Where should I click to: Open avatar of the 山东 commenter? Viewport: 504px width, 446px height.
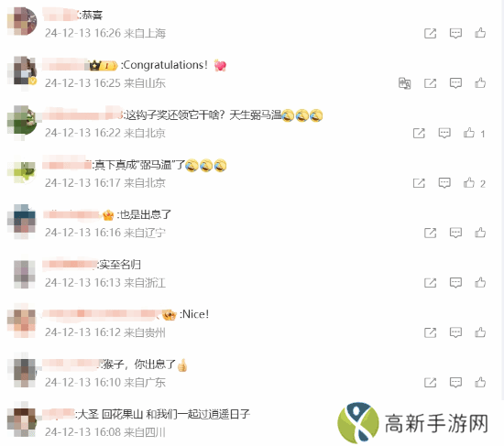coord(22,71)
